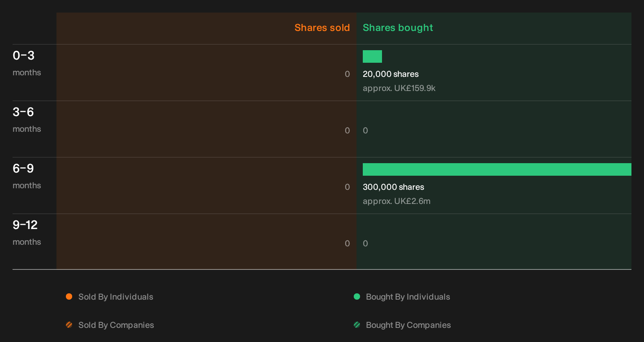Click the shares bought zero in 9-12 months row
The height and width of the screenshot is (342, 644).
click(366, 244)
